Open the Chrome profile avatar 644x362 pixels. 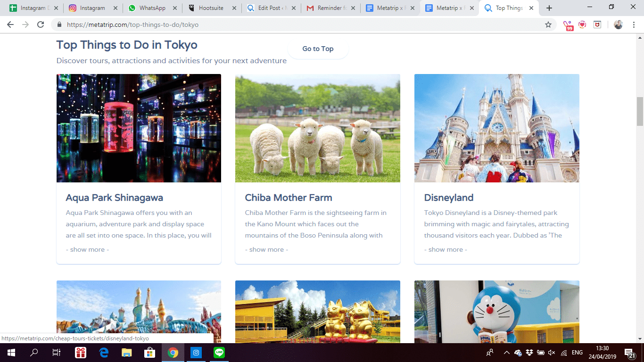pos(619,25)
